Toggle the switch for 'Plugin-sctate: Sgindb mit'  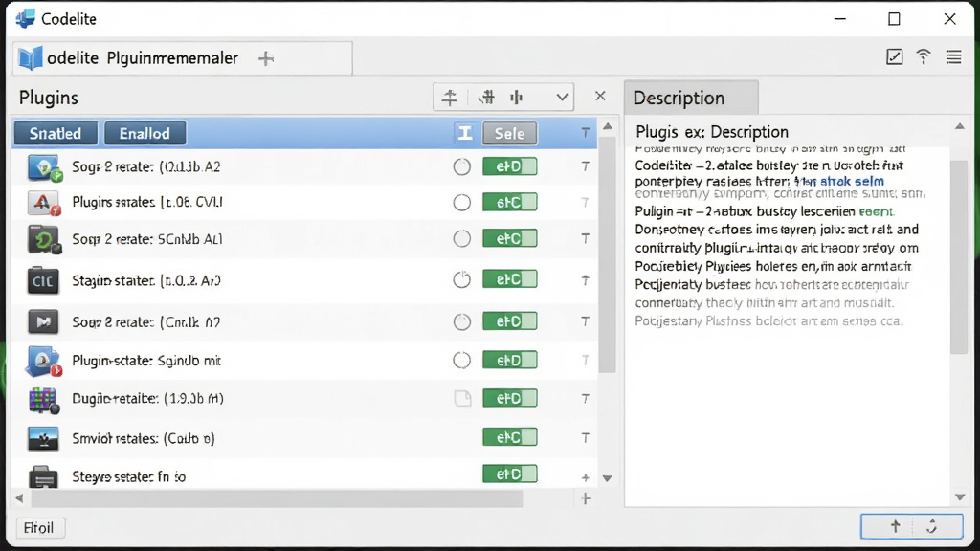click(509, 361)
